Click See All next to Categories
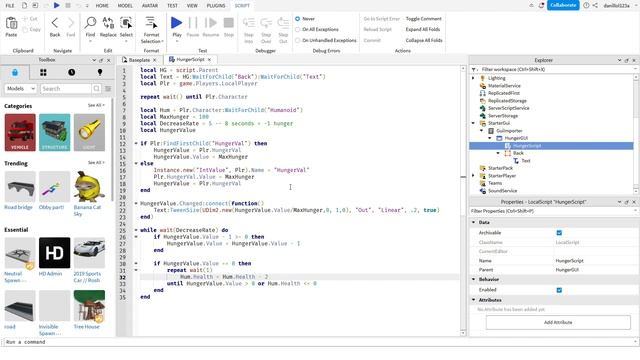 coord(96,105)
